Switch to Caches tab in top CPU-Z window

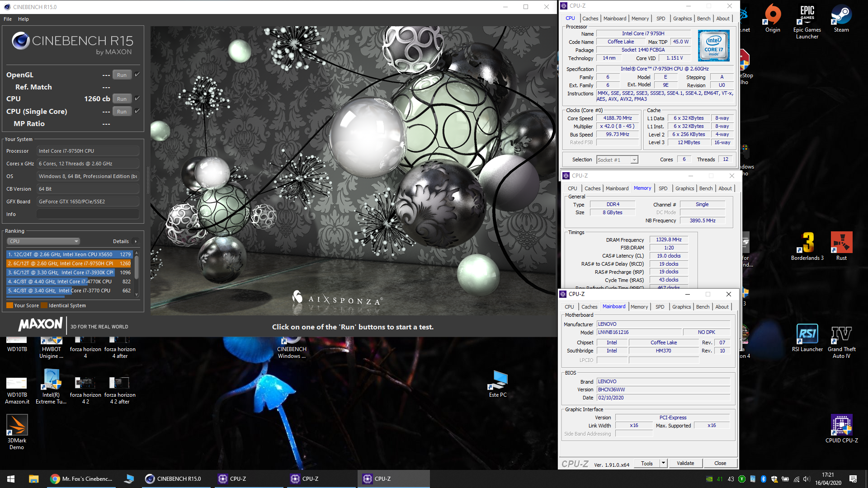pos(590,19)
